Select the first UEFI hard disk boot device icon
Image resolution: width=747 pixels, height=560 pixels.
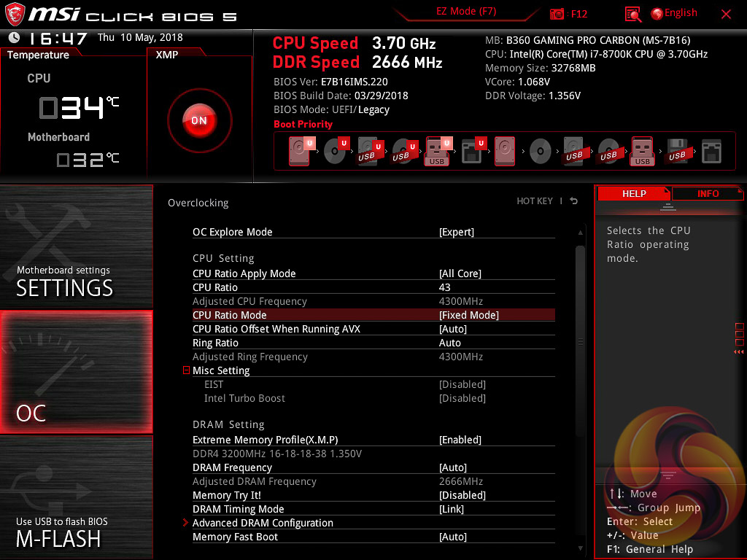tap(301, 151)
